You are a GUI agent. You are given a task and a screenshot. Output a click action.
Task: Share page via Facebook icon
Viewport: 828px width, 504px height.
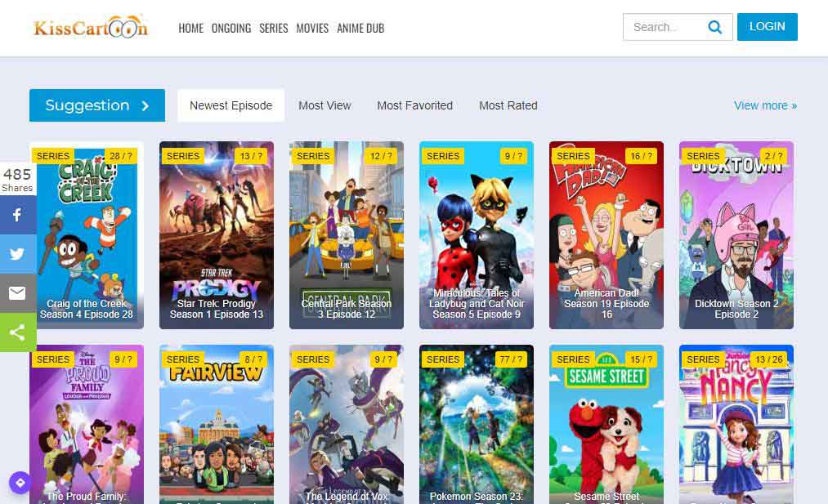coord(17,215)
